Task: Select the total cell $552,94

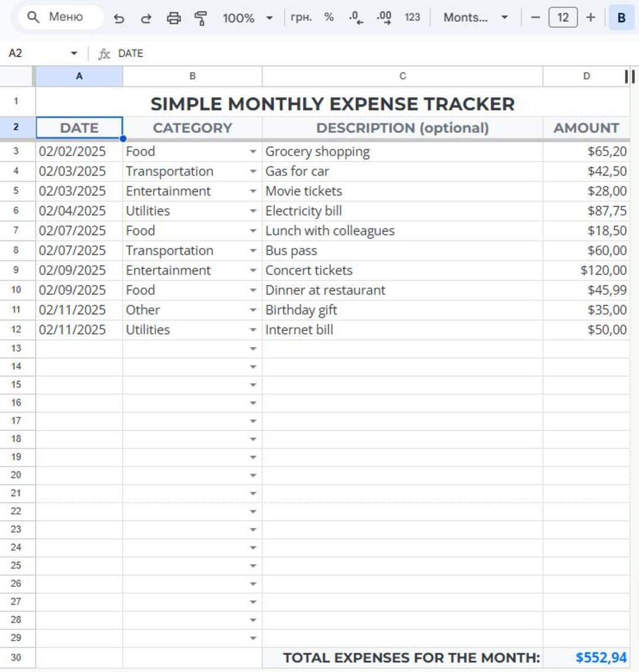Action: click(586, 658)
